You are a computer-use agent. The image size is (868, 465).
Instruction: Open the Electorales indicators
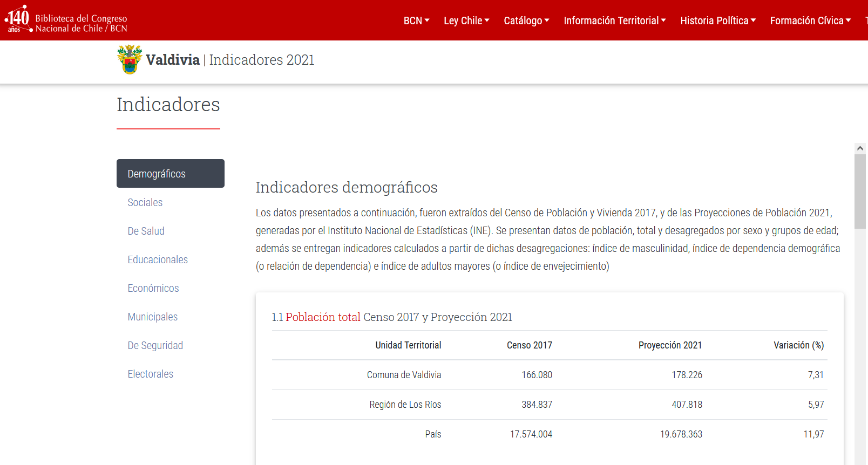[151, 374]
